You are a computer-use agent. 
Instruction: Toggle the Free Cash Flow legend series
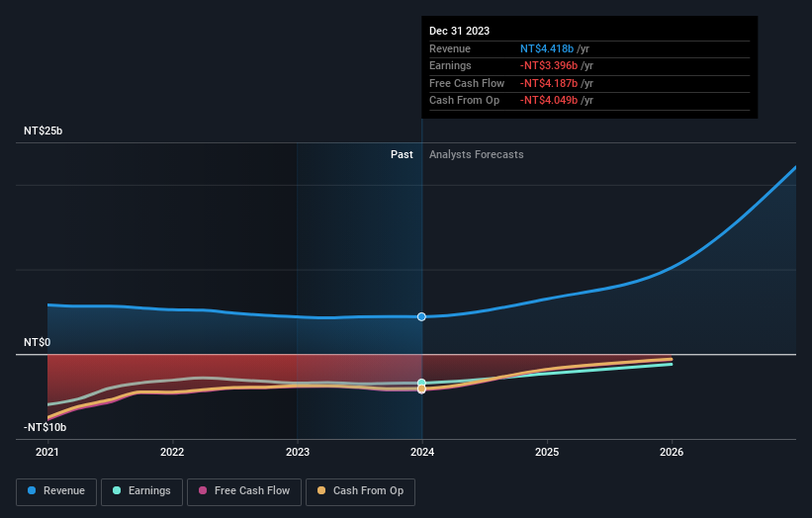point(244,491)
